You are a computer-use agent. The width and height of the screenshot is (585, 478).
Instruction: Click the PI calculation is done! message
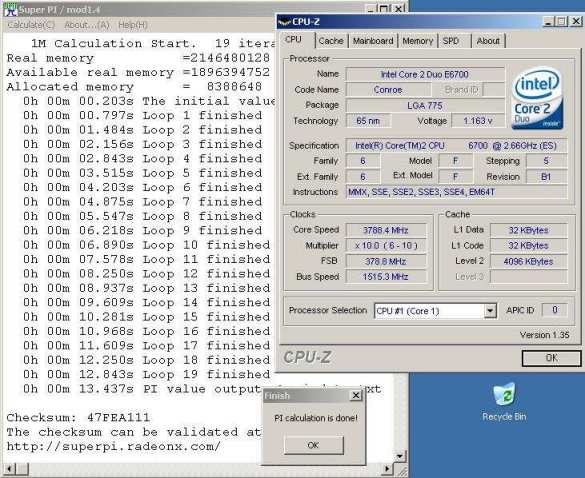click(316, 418)
